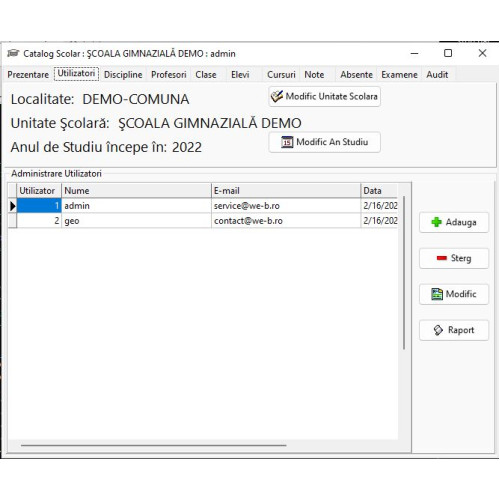Click the horizontal scrollbar under the users table
Screen dimensions: 500x500
(x=154, y=445)
